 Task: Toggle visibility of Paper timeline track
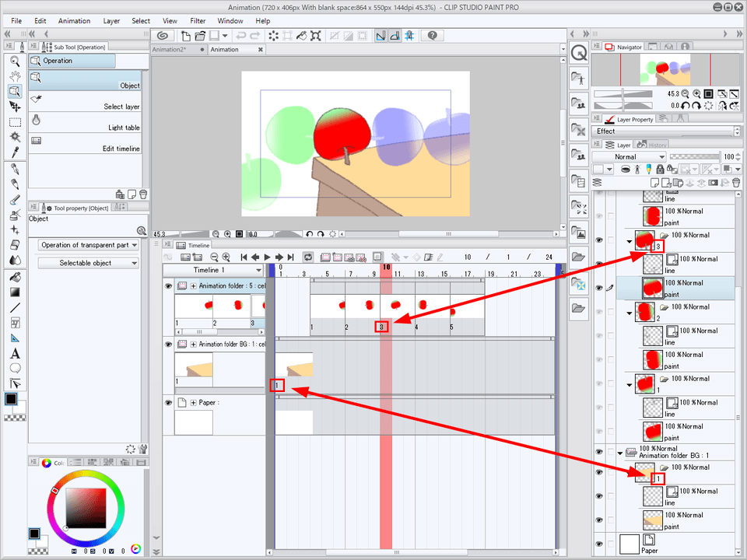(168, 403)
